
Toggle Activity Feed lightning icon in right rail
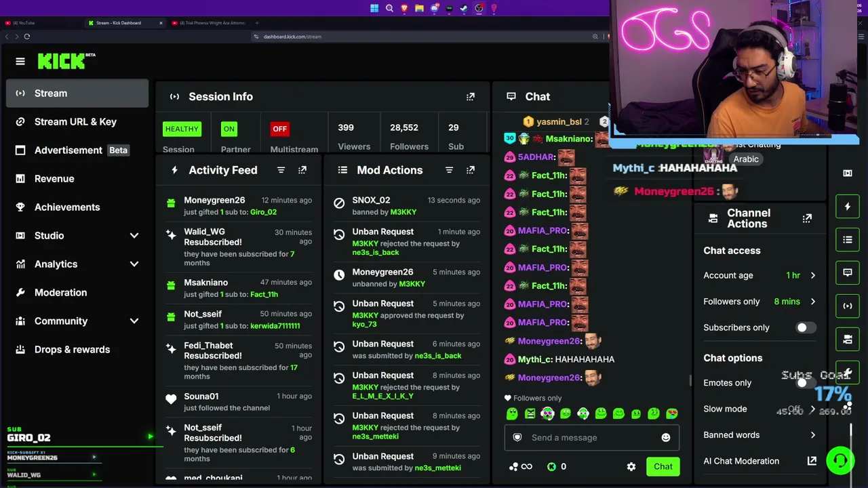coord(848,206)
